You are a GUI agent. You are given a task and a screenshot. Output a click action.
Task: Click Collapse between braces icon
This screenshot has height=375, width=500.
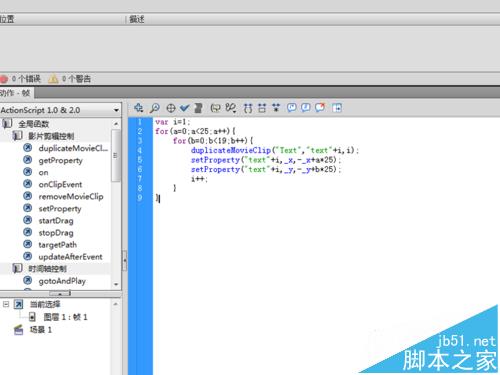click(248, 108)
